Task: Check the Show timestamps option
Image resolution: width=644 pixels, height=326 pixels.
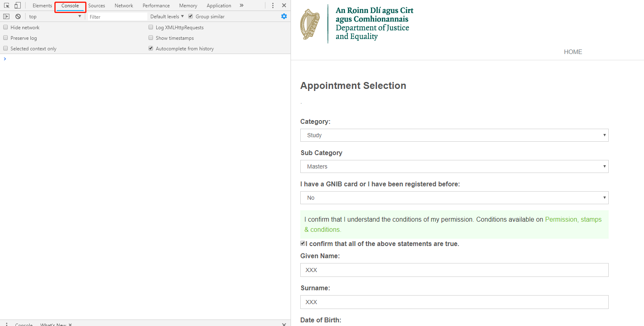Action: (x=151, y=38)
